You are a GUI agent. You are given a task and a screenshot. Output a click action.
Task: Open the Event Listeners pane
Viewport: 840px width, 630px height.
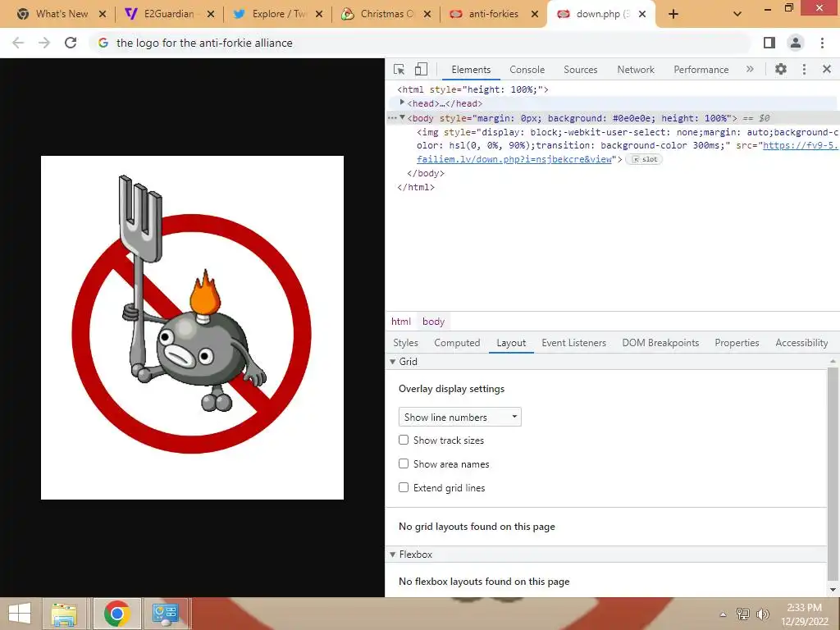[x=573, y=343]
